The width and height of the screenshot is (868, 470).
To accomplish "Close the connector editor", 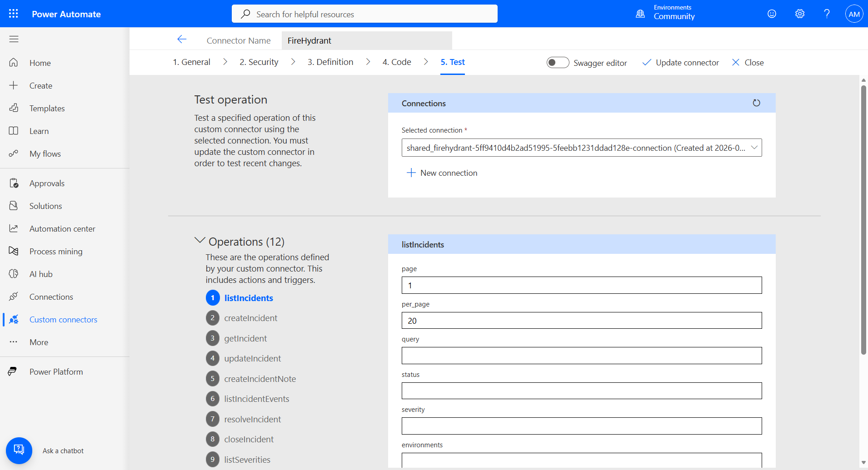I will (748, 63).
